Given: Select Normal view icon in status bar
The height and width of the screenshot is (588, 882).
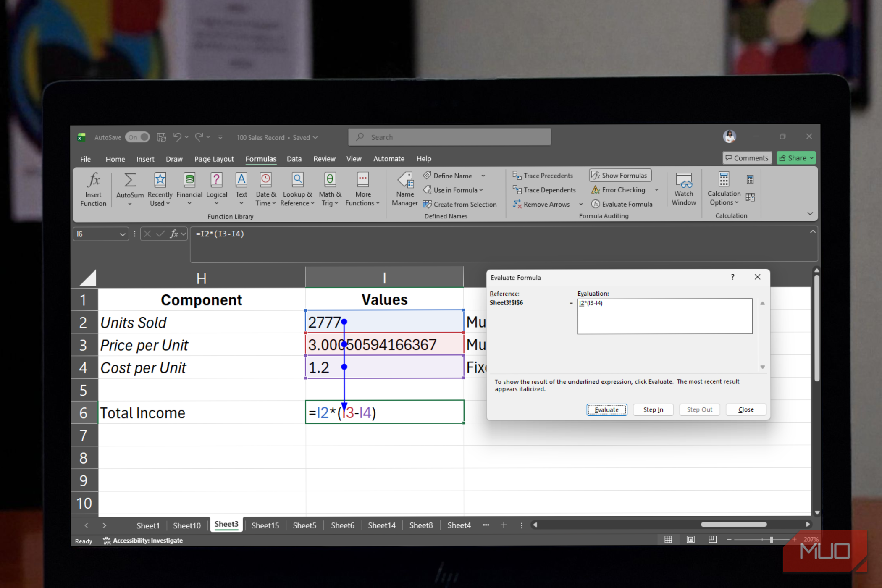Looking at the screenshot, I should coord(668,539).
